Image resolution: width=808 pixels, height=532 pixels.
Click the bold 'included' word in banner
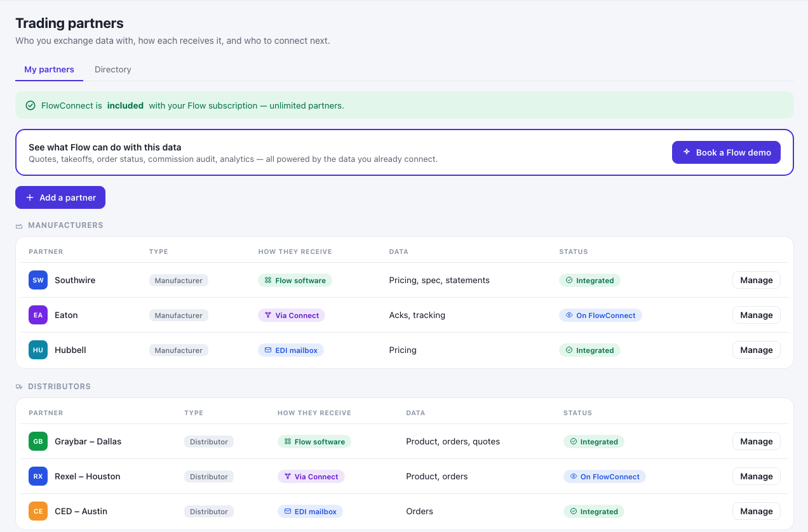click(x=125, y=105)
